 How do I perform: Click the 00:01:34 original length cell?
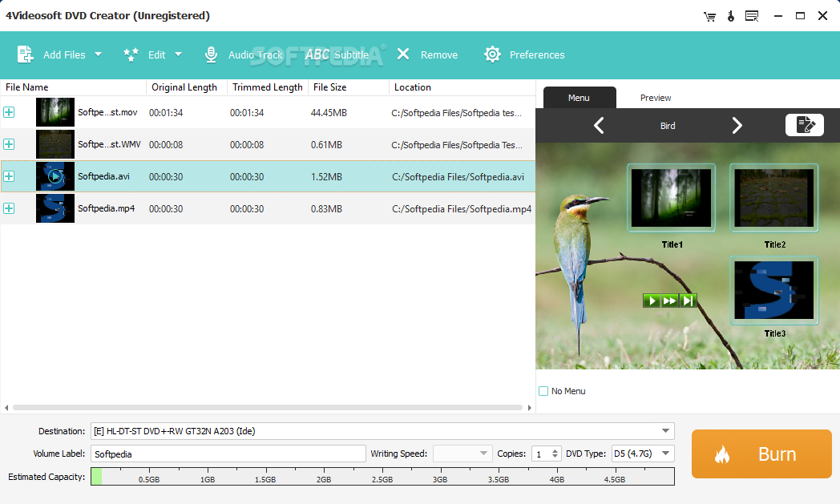tap(166, 112)
